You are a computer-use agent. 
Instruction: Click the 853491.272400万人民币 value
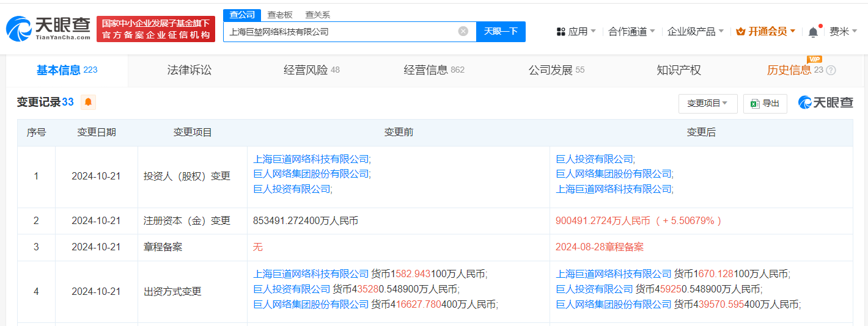coord(306,221)
